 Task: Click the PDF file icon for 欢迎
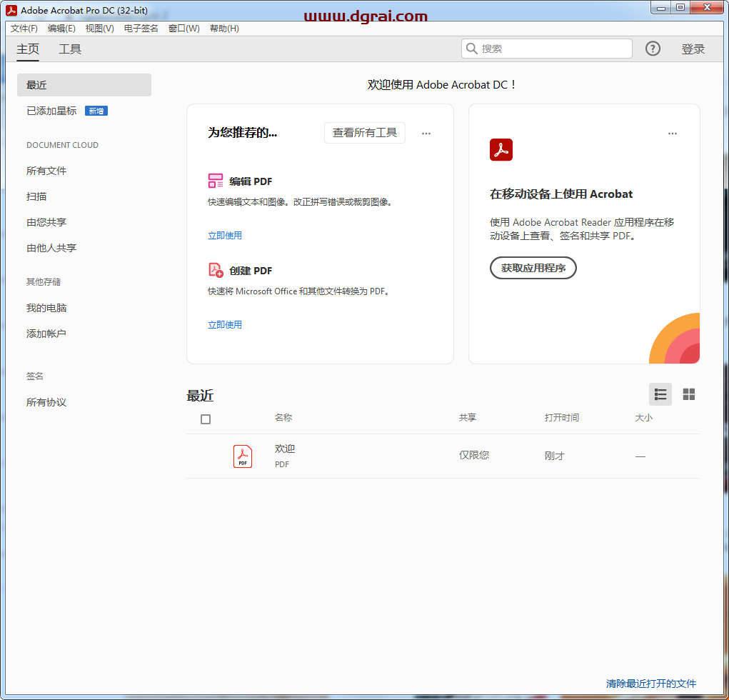click(243, 456)
